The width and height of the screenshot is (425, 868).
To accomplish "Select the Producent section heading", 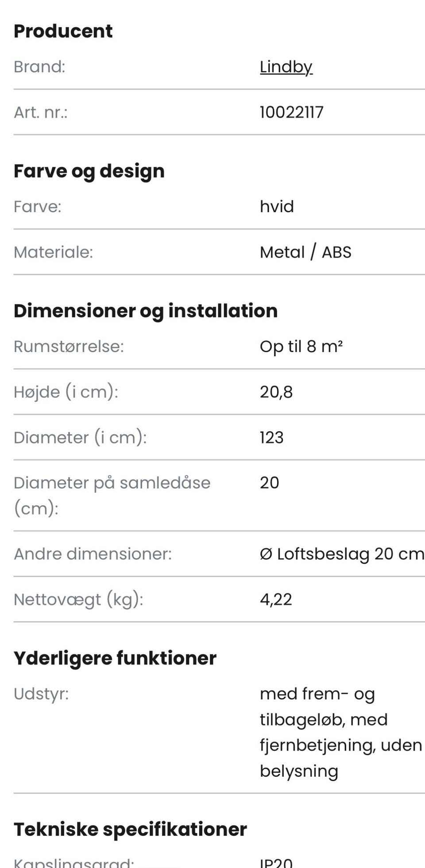I will point(63,31).
